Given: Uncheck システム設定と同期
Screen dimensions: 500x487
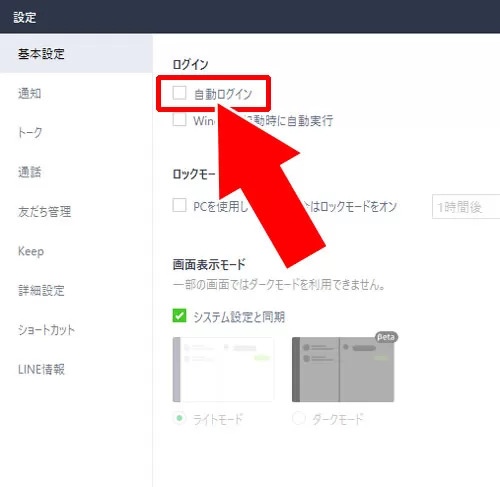Looking at the screenshot, I should tap(179, 315).
